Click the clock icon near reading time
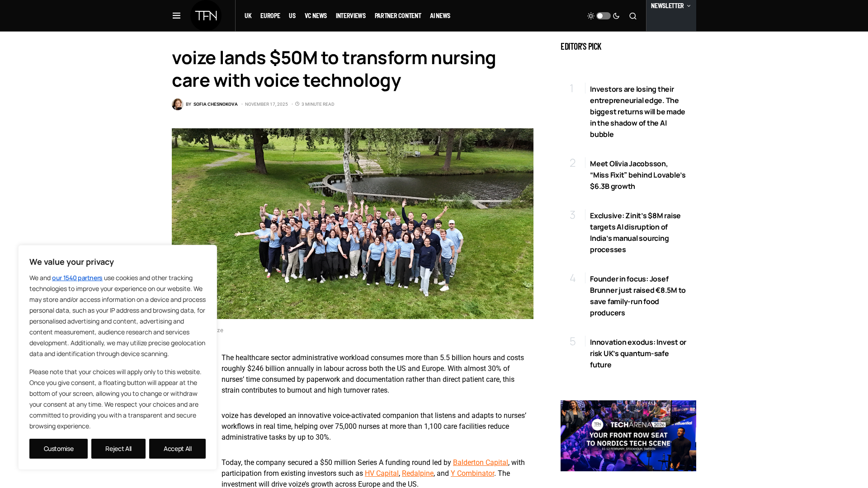This screenshot has width=868, height=488. [297, 104]
